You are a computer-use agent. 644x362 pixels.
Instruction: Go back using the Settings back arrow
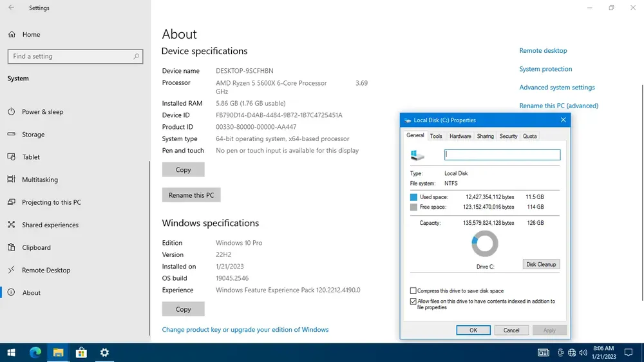point(12,8)
